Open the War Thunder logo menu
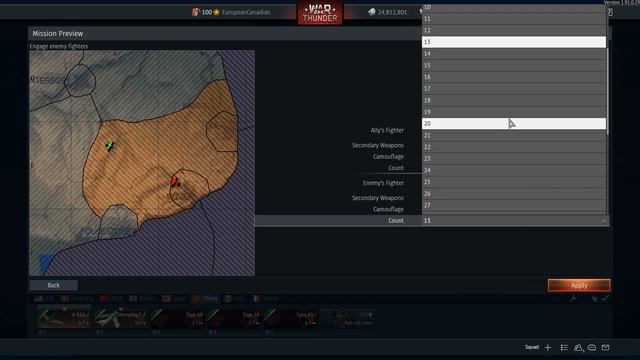The height and width of the screenshot is (360, 640). (x=320, y=13)
